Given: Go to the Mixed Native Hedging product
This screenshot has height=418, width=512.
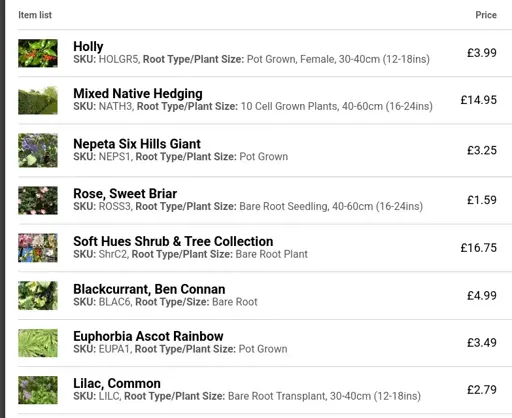Looking at the screenshot, I should [x=138, y=94].
